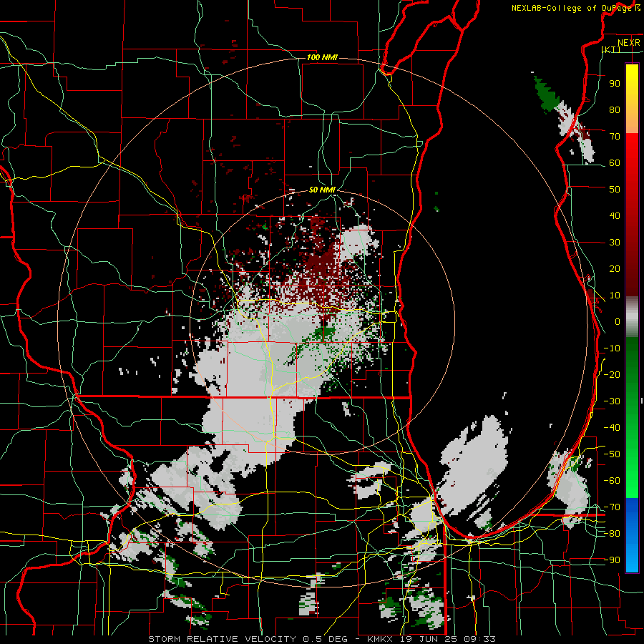
Task: Pick the 40 label on the scale
Action: click(x=615, y=216)
